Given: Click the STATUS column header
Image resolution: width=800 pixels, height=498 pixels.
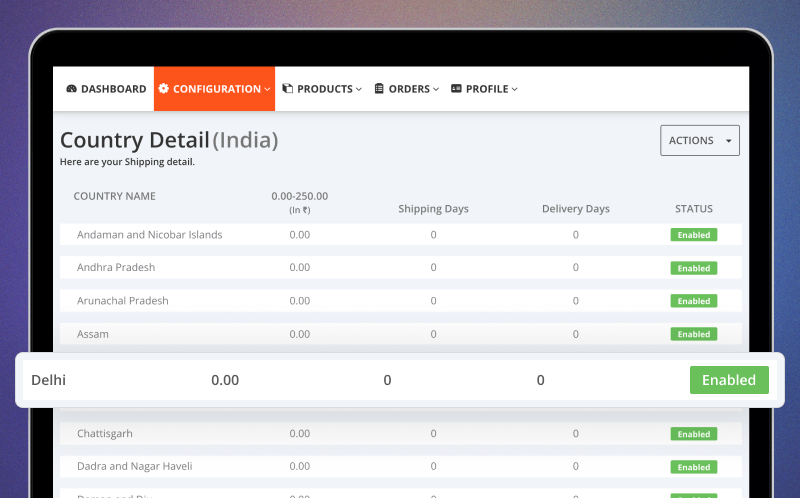Looking at the screenshot, I should tap(693, 209).
